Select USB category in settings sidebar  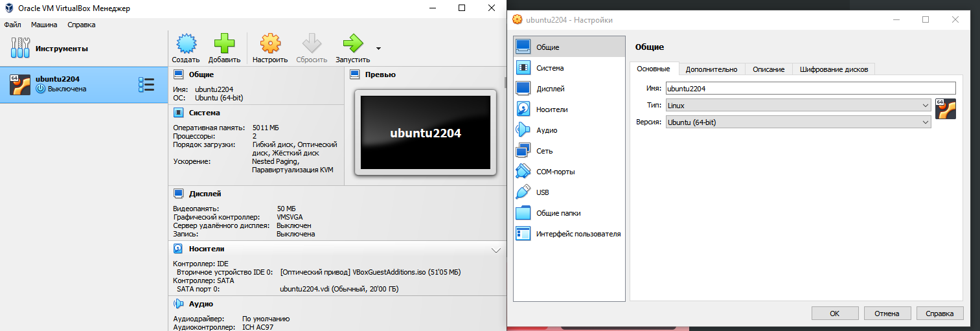point(570,192)
